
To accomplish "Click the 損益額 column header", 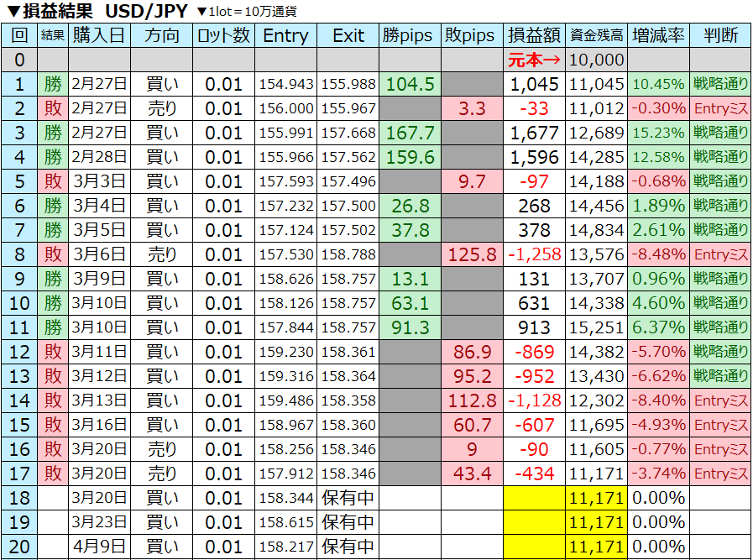I will 534,35.
